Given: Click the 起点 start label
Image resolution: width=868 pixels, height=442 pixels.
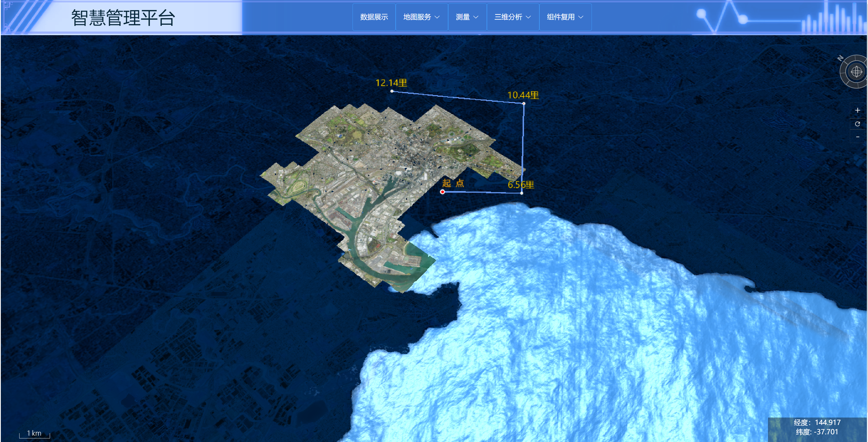Looking at the screenshot, I should tap(453, 183).
